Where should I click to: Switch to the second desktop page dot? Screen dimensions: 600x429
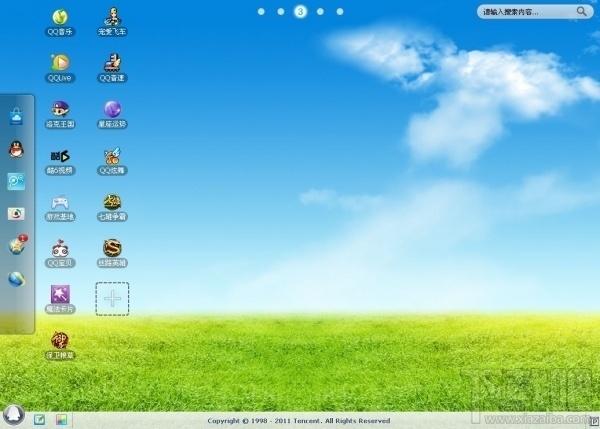coord(280,12)
